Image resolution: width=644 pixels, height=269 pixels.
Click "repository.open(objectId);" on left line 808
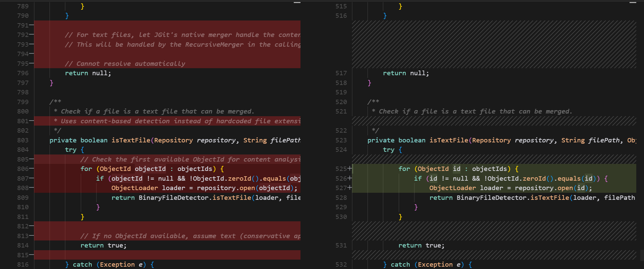247,188
